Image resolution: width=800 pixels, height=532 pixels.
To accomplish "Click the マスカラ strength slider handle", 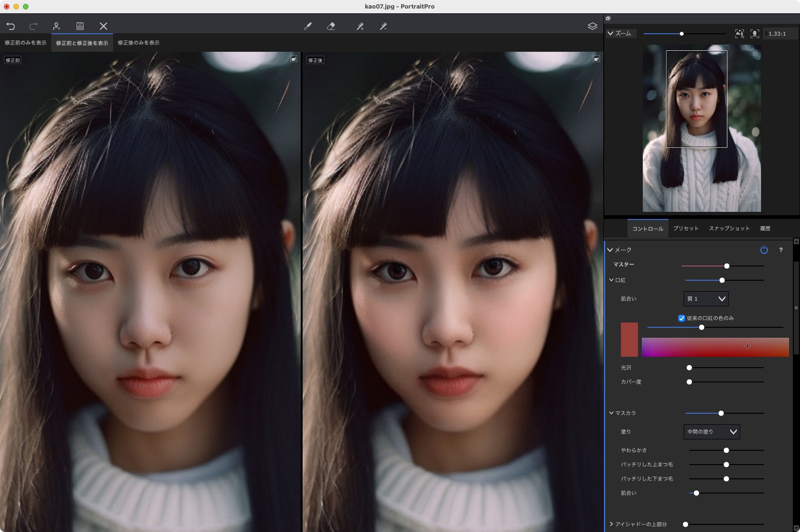I will pos(721,413).
